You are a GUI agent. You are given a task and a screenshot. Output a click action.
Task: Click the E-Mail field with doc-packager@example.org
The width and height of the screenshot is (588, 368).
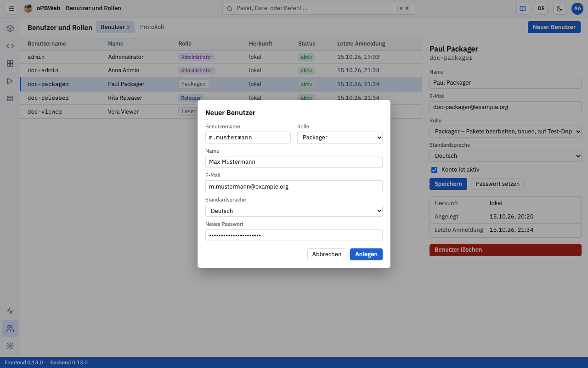tap(505, 107)
